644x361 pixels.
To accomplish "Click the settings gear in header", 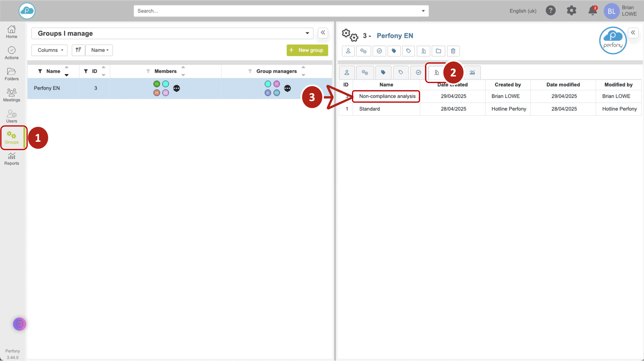I will (x=571, y=11).
